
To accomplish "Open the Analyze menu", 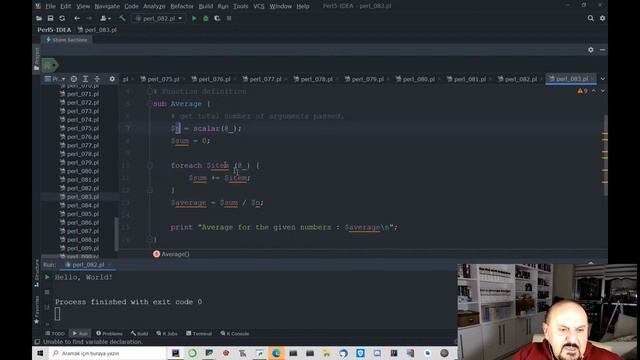I will [154, 6].
